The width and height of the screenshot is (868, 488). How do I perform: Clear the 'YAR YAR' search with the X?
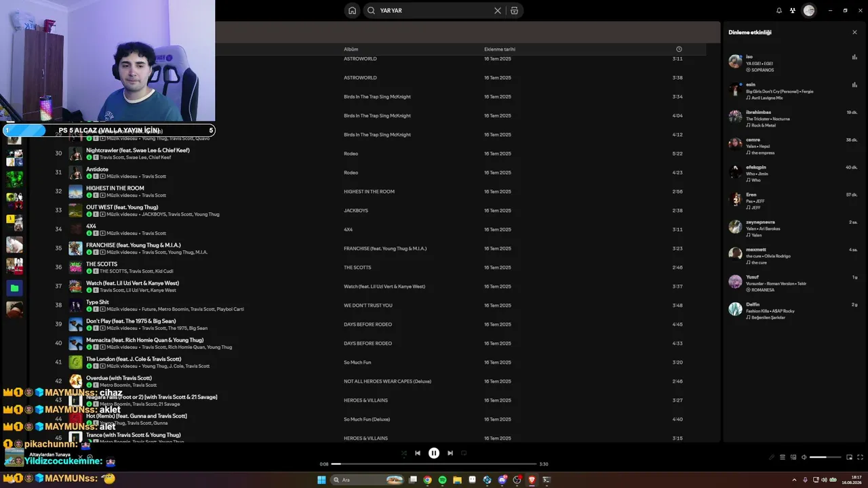pyautogui.click(x=498, y=11)
